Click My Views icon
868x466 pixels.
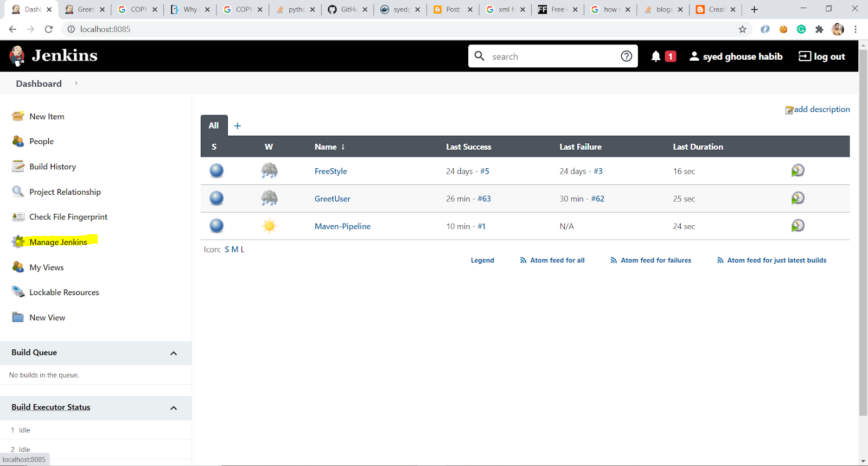click(x=18, y=267)
